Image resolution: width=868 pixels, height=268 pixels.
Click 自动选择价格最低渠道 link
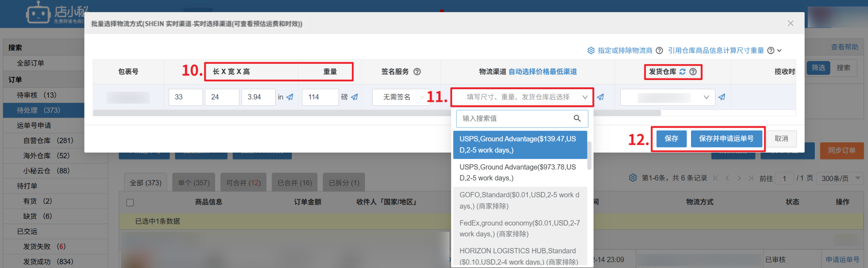pyautogui.click(x=542, y=72)
